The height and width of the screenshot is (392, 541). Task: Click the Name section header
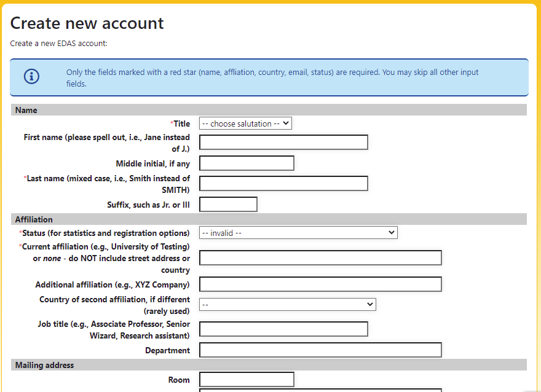pyautogui.click(x=269, y=110)
